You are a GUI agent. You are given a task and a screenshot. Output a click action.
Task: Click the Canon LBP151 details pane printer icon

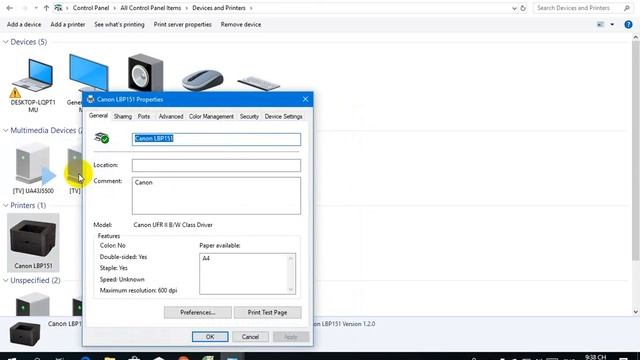pyautogui.click(x=25, y=333)
